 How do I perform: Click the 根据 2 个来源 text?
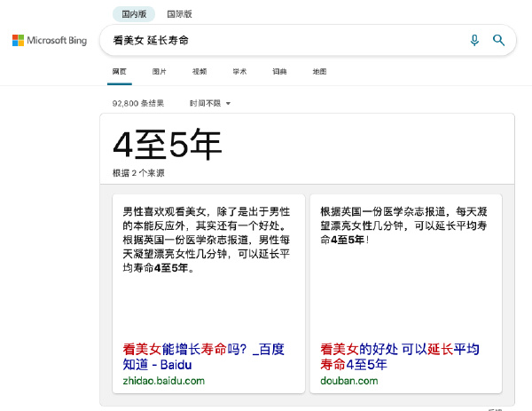point(138,172)
